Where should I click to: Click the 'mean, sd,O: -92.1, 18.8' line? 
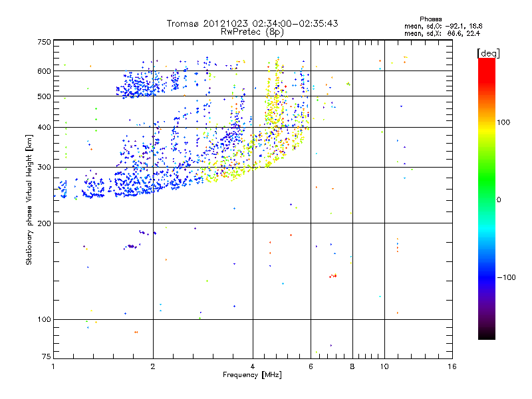[444, 27]
